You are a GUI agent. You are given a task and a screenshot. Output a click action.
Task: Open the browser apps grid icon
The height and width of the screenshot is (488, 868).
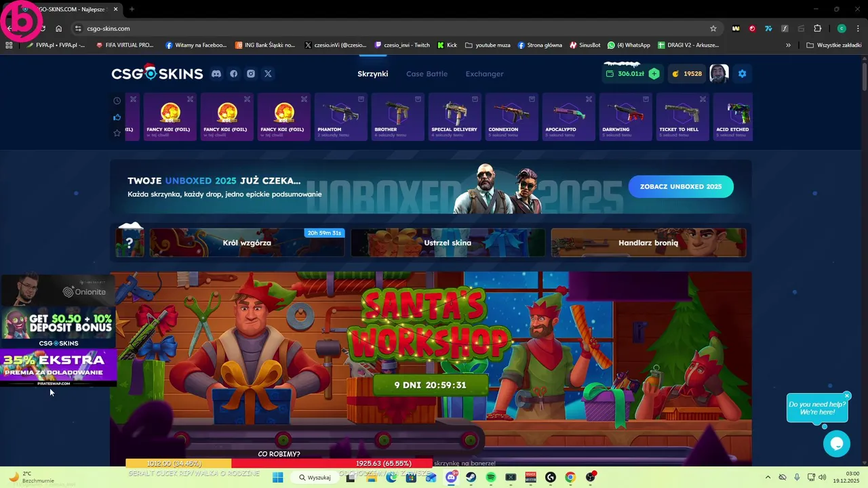pos(9,45)
